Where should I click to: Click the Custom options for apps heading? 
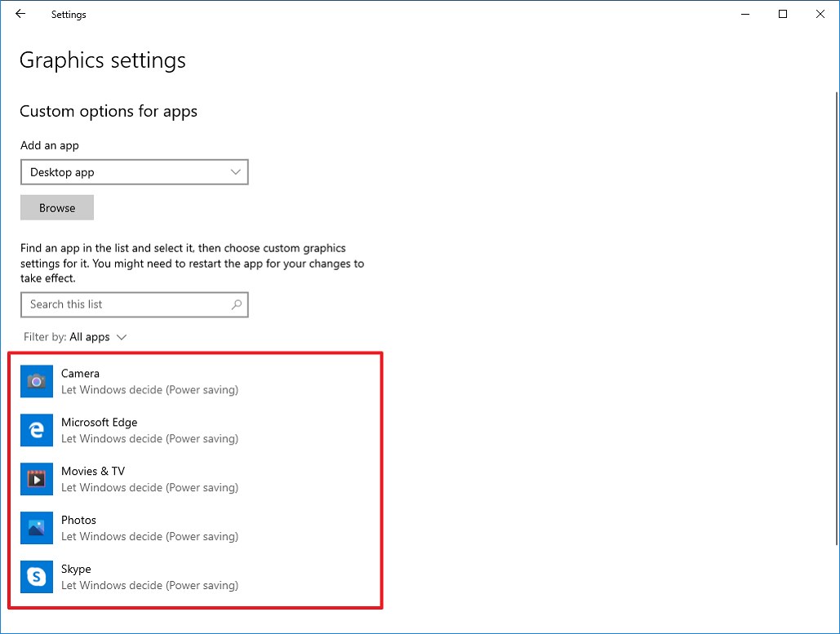(109, 111)
